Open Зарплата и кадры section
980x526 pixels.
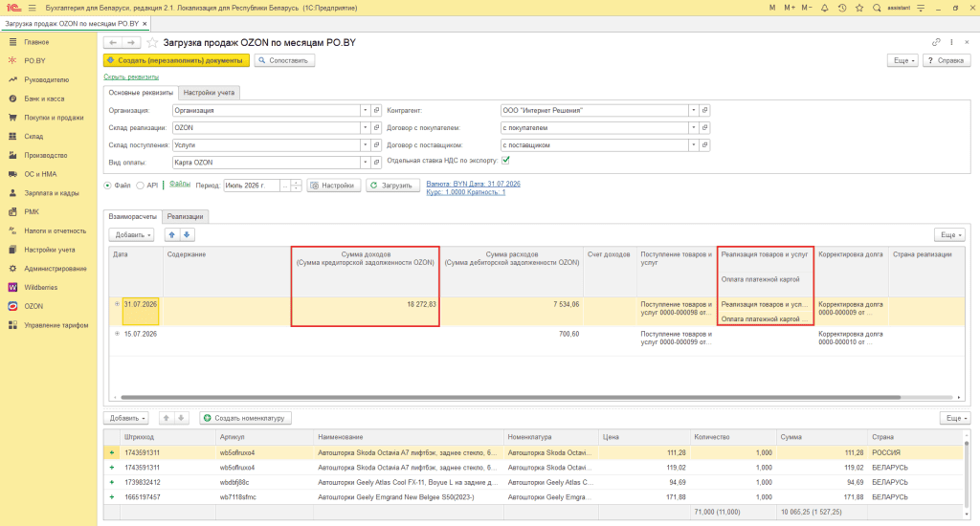[52, 193]
